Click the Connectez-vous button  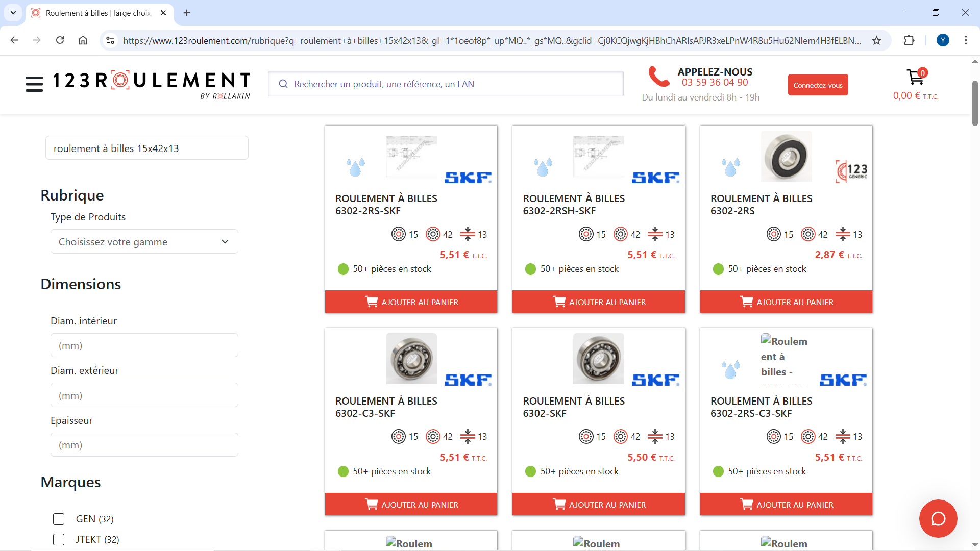[x=818, y=85]
